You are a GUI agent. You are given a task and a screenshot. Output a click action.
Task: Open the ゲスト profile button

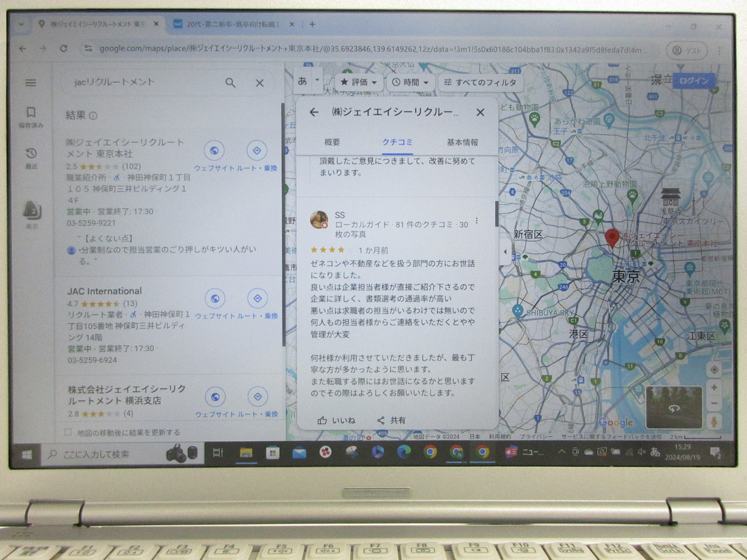coord(686,51)
